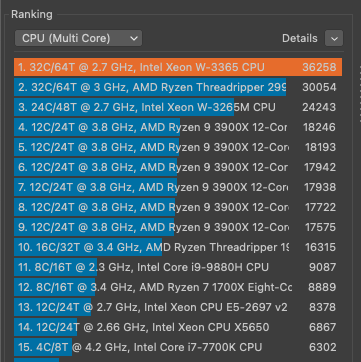
Task: Click the score value 17575
Action: coord(320,227)
